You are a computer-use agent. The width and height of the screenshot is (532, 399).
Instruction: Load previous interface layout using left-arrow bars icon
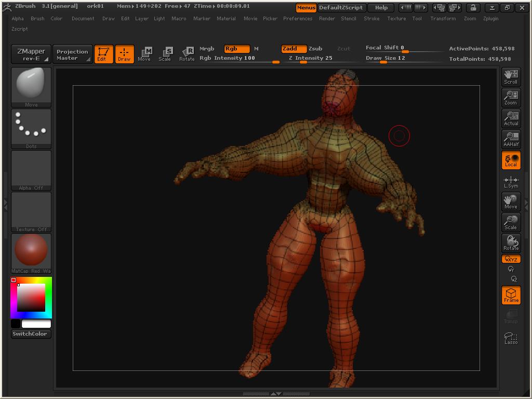point(406,7)
